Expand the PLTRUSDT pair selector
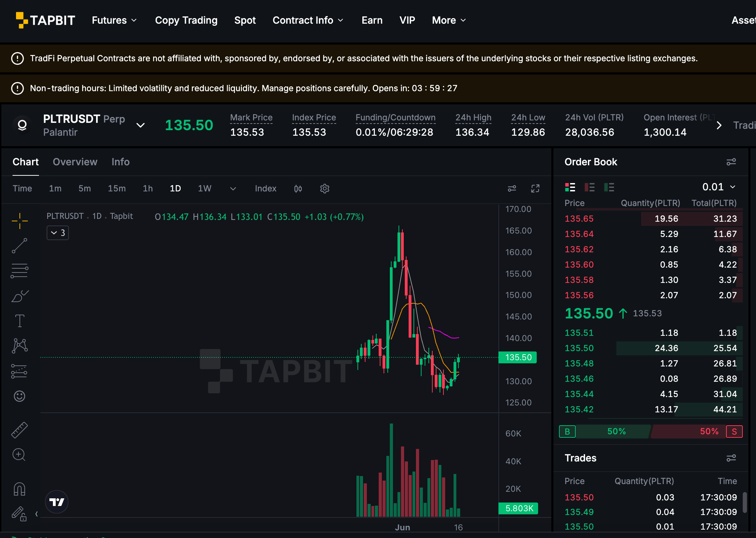 tap(140, 125)
